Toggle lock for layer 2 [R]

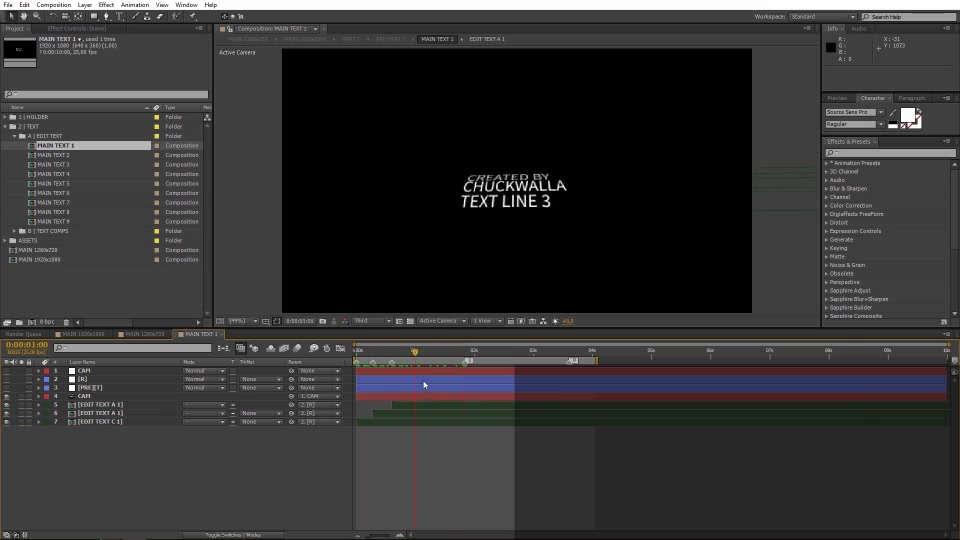click(x=29, y=380)
